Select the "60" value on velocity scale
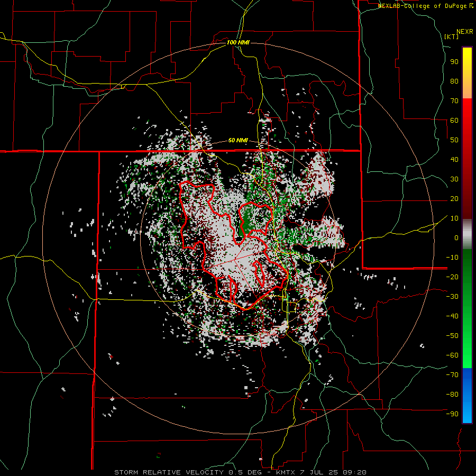 pyautogui.click(x=454, y=121)
